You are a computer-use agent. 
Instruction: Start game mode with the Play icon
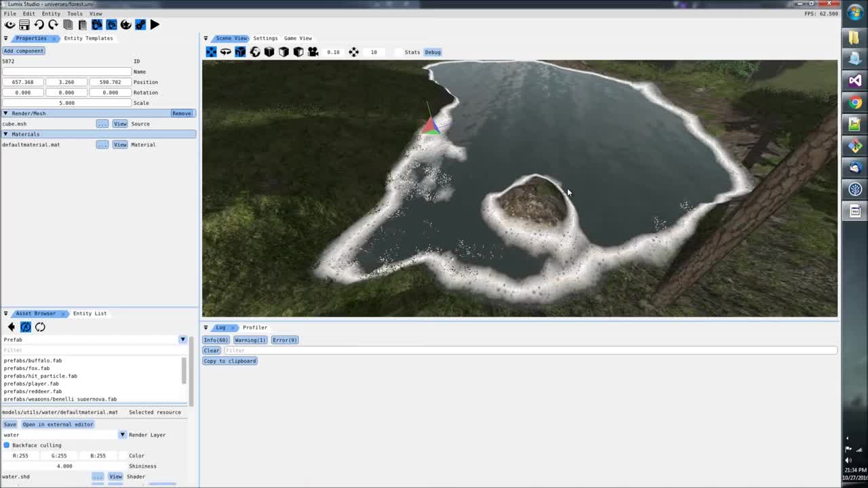(155, 25)
